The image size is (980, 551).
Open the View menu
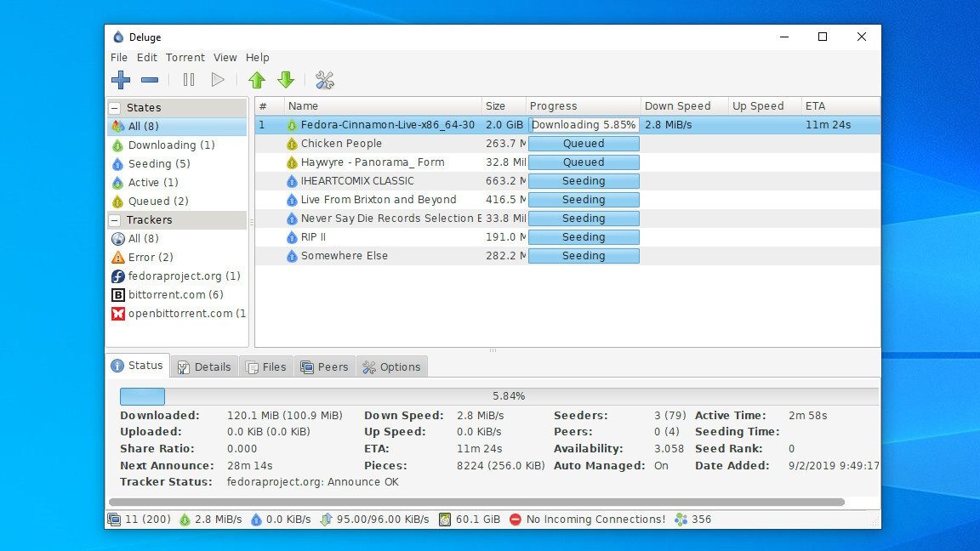point(225,58)
